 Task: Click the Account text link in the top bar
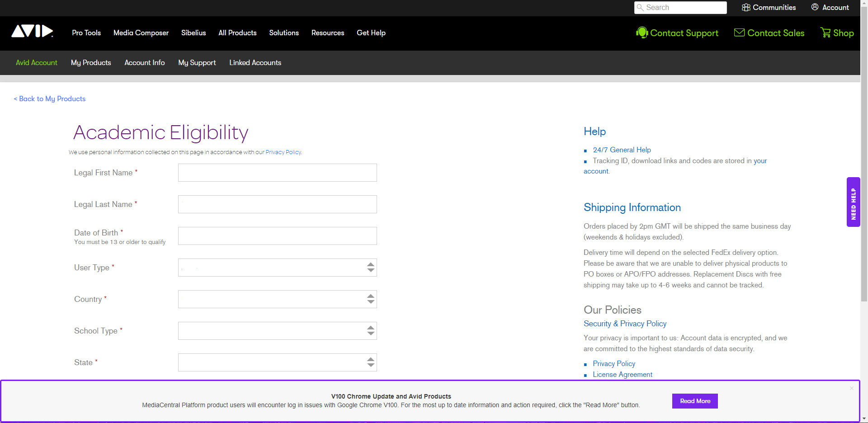click(835, 8)
